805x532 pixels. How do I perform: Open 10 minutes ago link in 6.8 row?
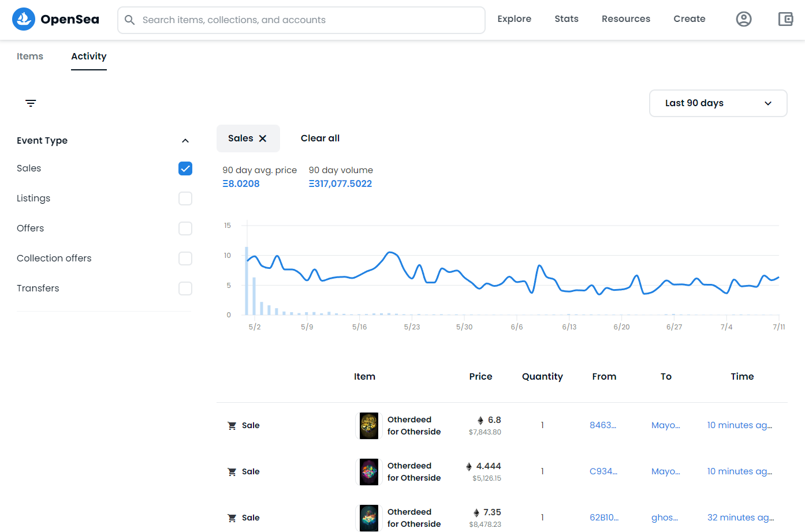pos(740,425)
